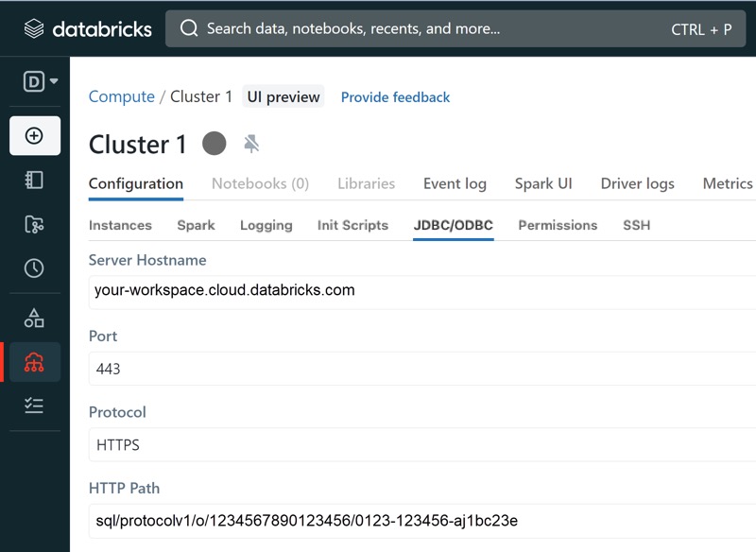
Task: Open the Spark UI tab
Action: (543, 183)
